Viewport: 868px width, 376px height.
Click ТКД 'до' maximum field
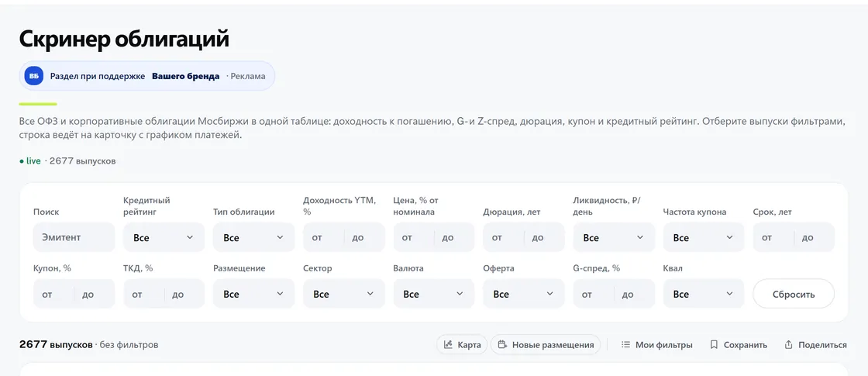click(x=185, y=294)
